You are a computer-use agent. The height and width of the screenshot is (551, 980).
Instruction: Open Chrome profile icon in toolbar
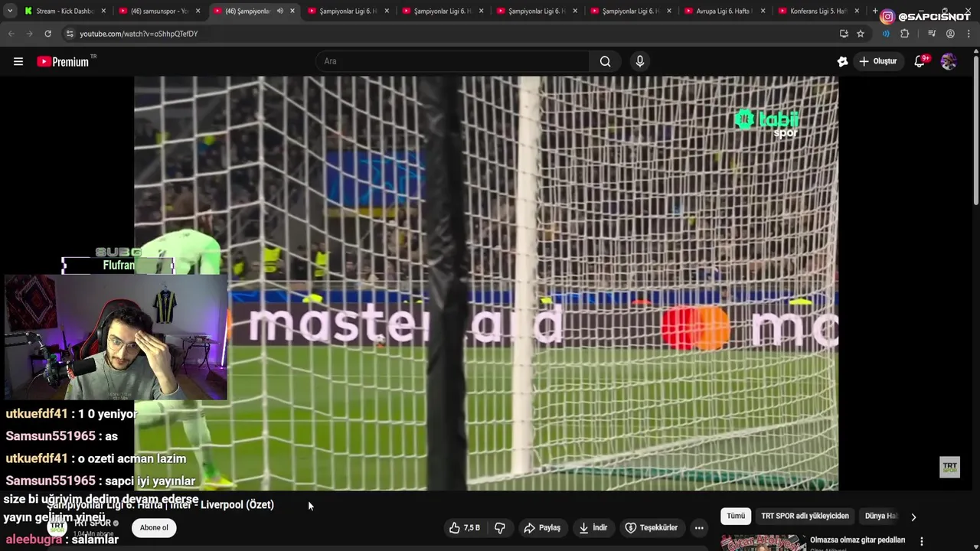[950, 34]
